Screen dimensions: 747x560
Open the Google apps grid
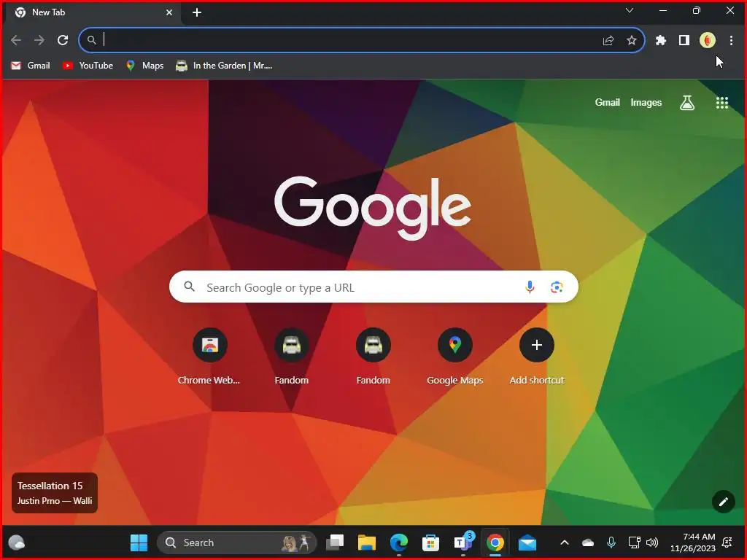pos(721,103)
